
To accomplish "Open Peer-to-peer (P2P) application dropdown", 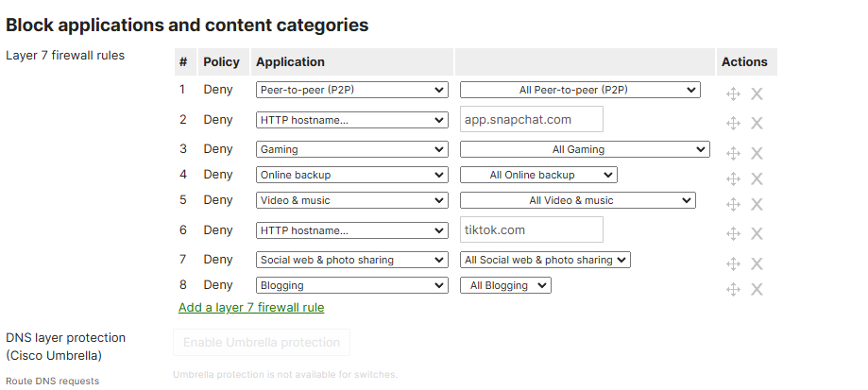I will click(351, 91).
